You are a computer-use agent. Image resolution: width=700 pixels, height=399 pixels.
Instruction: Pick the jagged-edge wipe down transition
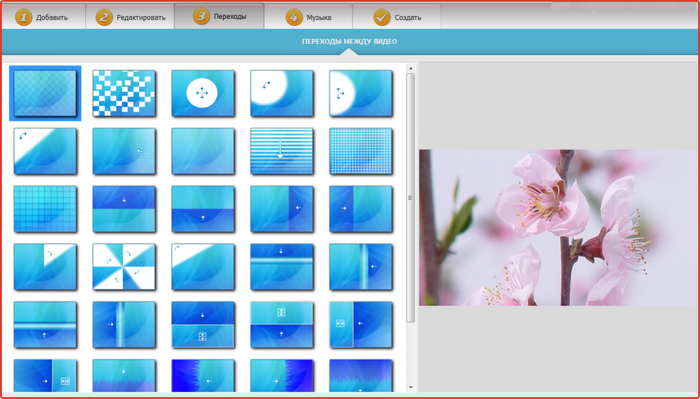(x=124, y=376)
